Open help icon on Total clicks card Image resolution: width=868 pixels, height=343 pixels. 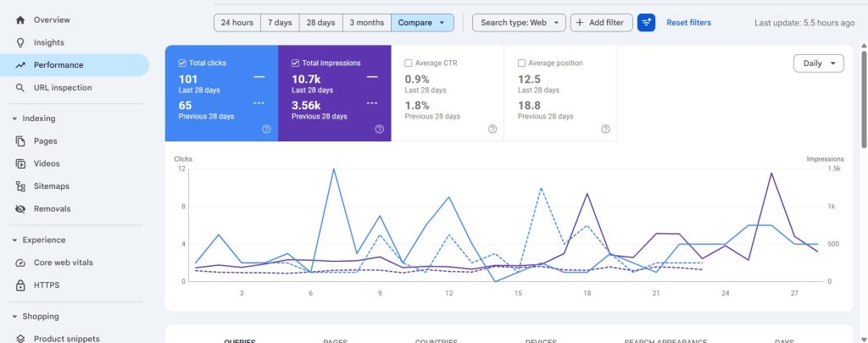tap(266, 129)
